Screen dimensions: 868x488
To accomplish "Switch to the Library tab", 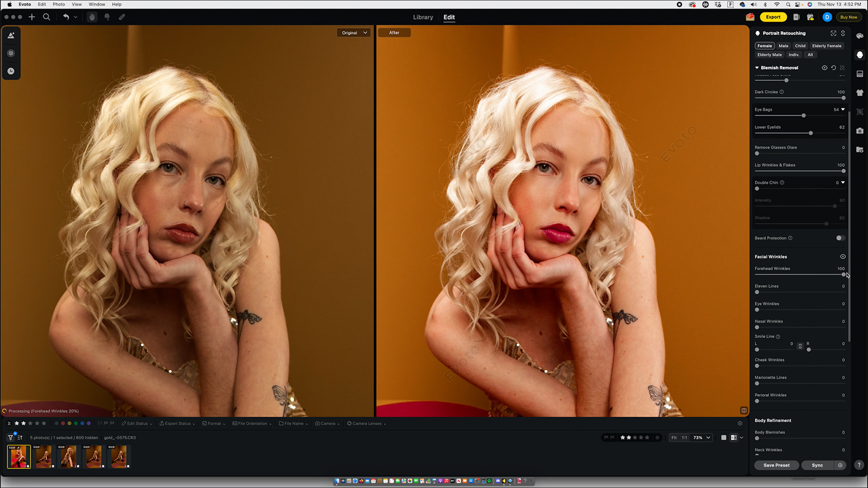I will pyautogui.click(x=423, y=17).
